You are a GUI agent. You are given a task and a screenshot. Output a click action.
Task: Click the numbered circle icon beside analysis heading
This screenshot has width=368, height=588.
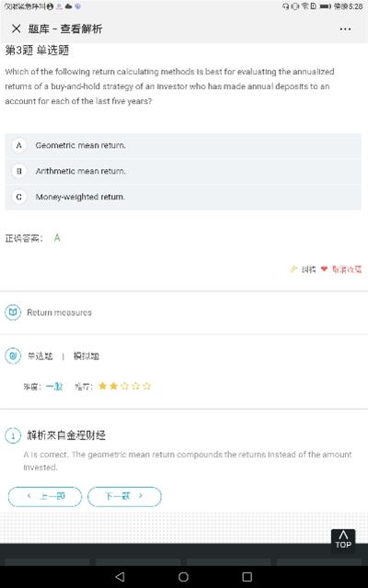13,436
